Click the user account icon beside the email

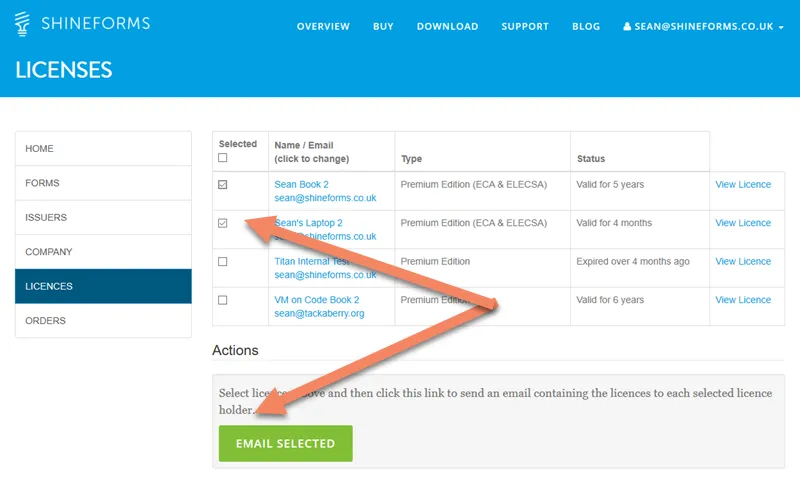pyautogui.click(x=627, y=26)
